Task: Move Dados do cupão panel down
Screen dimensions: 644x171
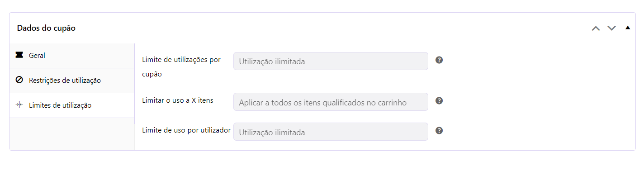Action: point(611,28)
